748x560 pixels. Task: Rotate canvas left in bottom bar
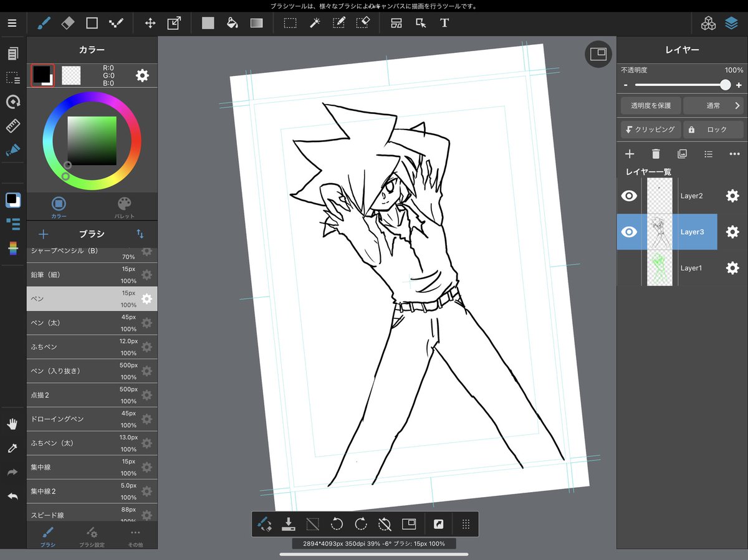337,524
